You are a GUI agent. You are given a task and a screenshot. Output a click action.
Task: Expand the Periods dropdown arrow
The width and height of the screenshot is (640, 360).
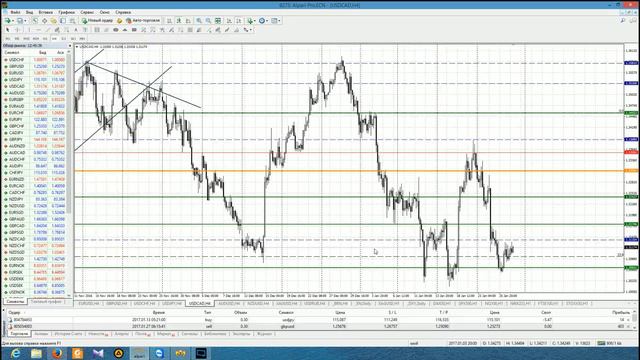click(x=267, y=20)
